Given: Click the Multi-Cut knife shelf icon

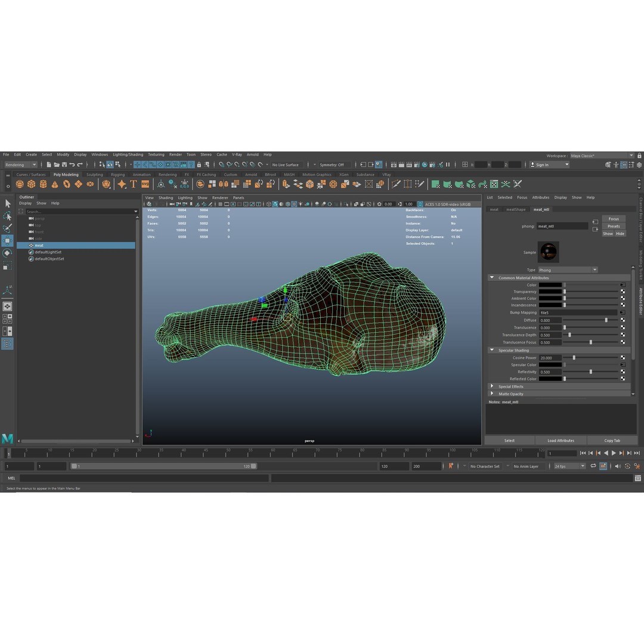Looking at the screenshot, I should tap(396, 184).
